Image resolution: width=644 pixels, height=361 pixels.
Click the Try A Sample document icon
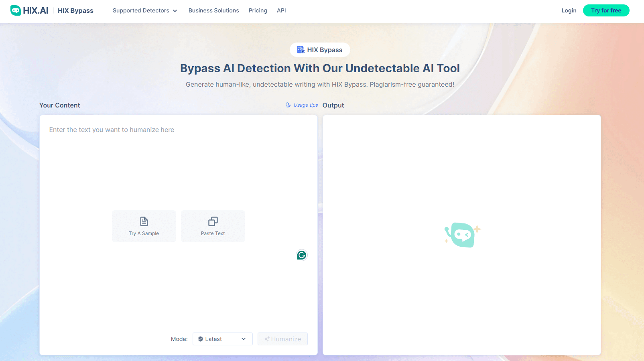coord(144,221)
